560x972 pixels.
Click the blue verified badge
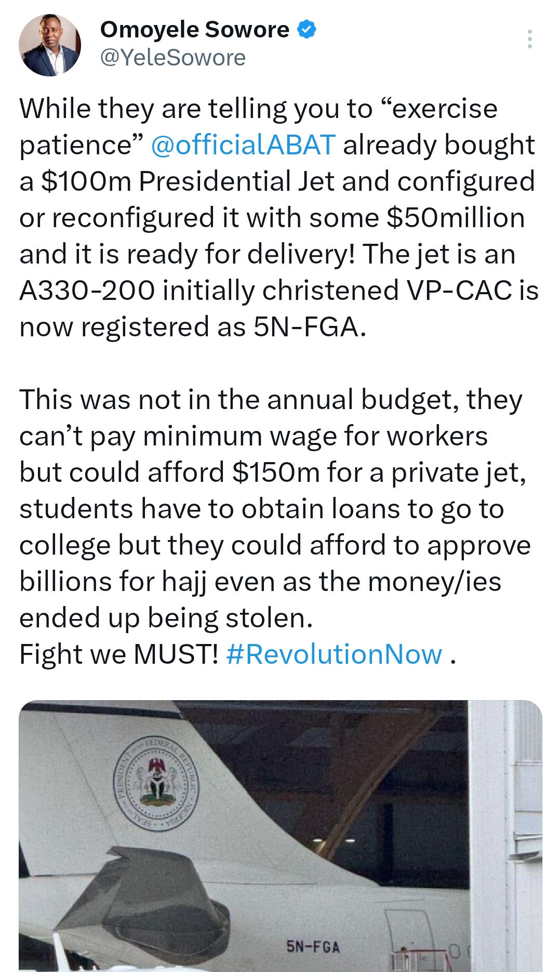coord(306,30)
